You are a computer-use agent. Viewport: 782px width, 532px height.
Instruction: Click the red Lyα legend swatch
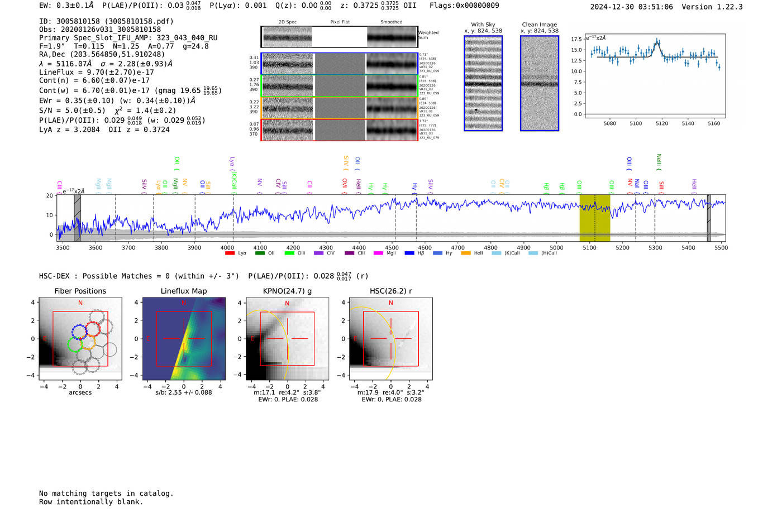tap(230, 253)
